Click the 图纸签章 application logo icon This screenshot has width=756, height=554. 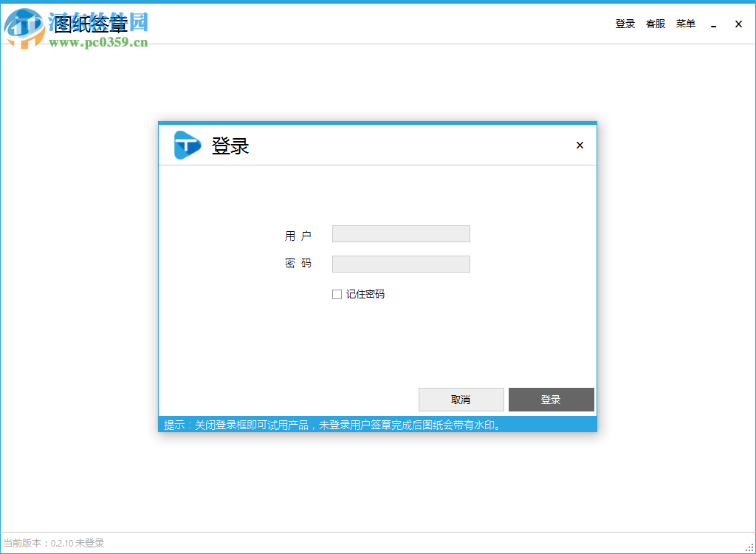26,30
